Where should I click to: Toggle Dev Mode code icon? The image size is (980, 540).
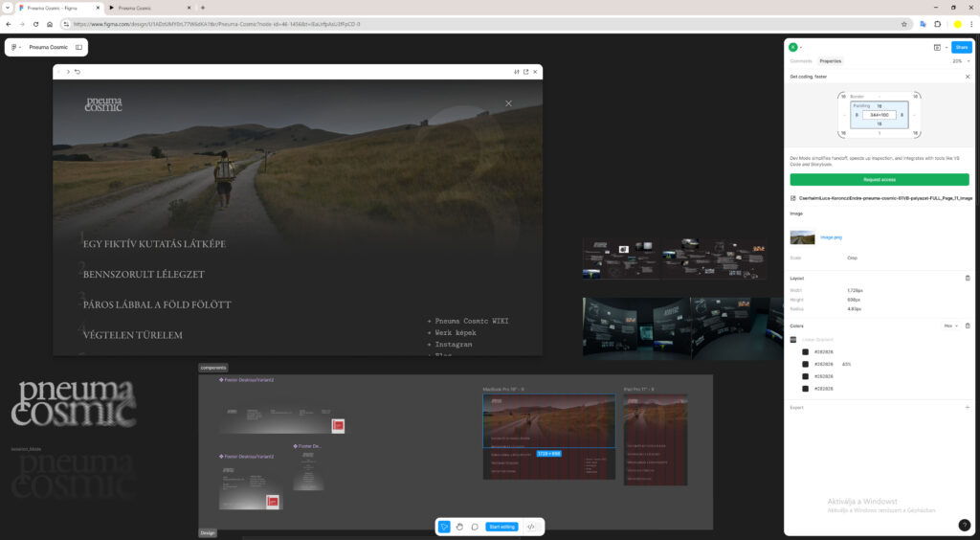531,527
